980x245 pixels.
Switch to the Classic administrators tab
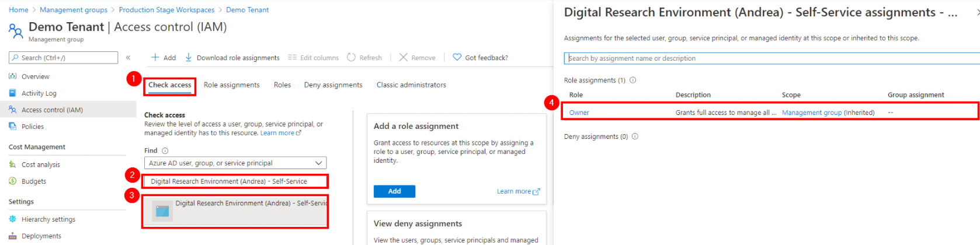[x=411, y=85]
